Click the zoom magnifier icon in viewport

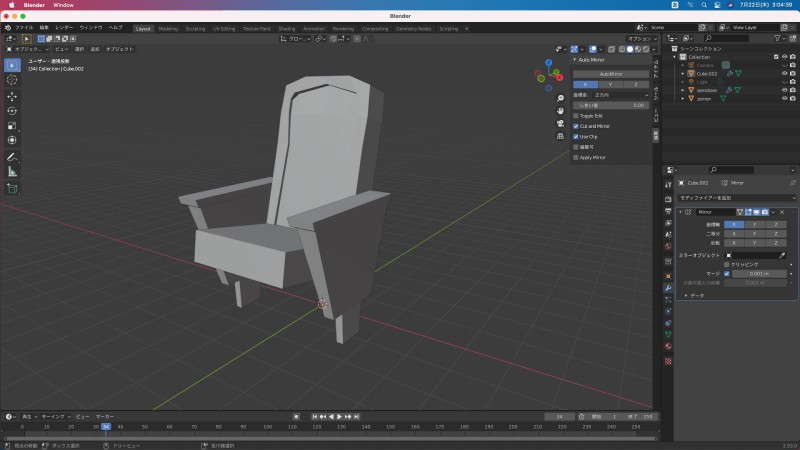pos(561,97)
